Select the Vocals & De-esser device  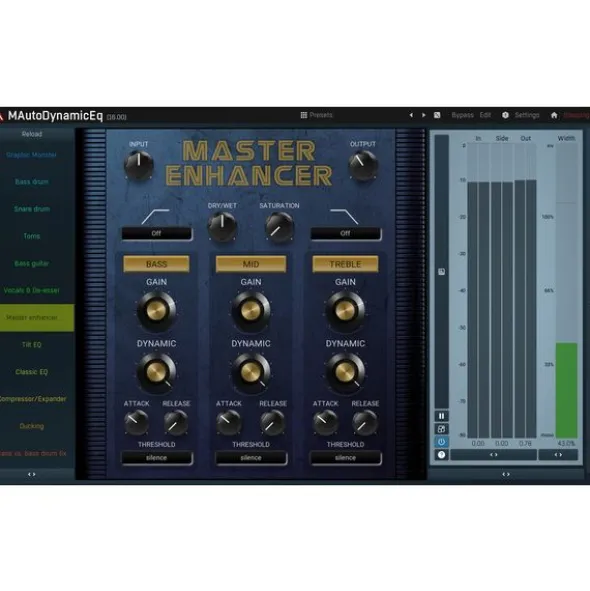click(32, 291)
